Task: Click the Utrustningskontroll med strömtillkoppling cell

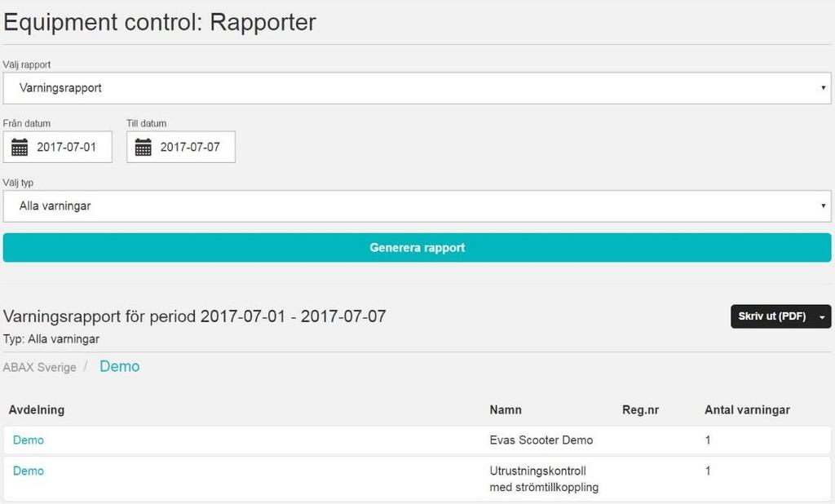Action: click(544, 479)
